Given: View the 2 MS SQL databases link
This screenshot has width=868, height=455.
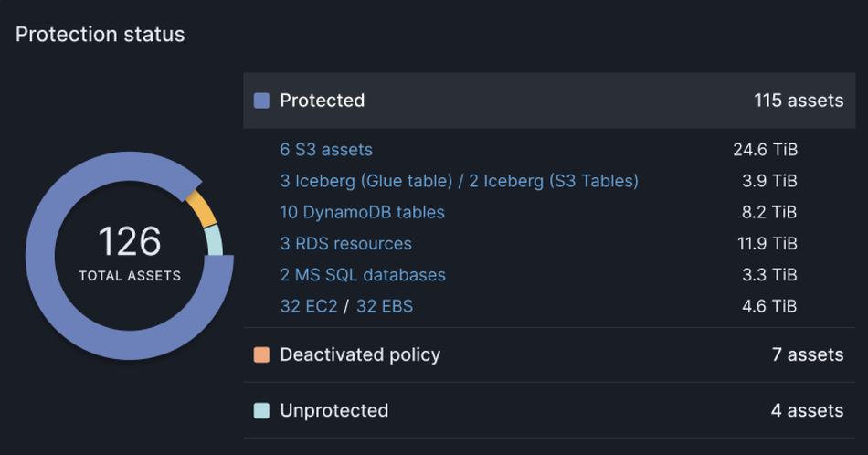Looking at the screenshot, I should [363, 275].
